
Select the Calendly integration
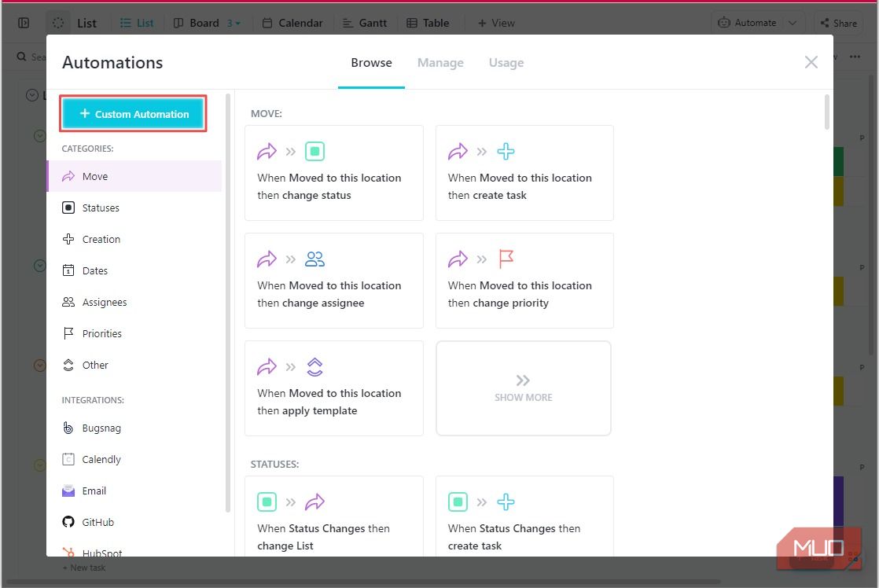click(101, 459)
